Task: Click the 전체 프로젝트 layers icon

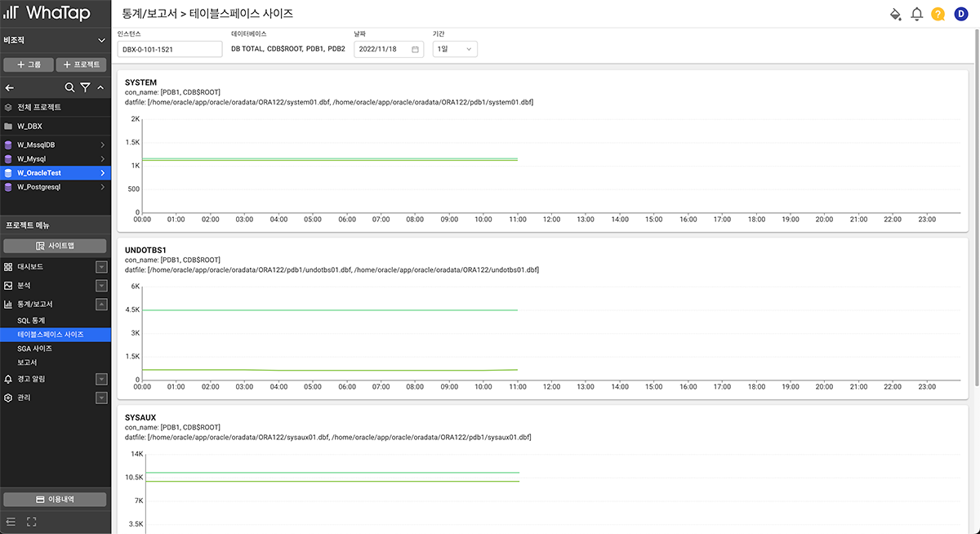Action: point(8,107)
